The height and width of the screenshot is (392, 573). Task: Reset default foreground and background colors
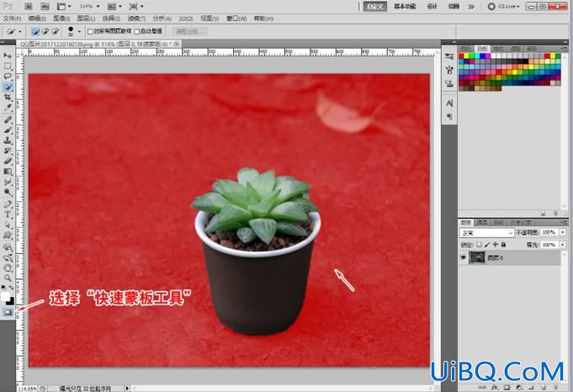point(3,288)
